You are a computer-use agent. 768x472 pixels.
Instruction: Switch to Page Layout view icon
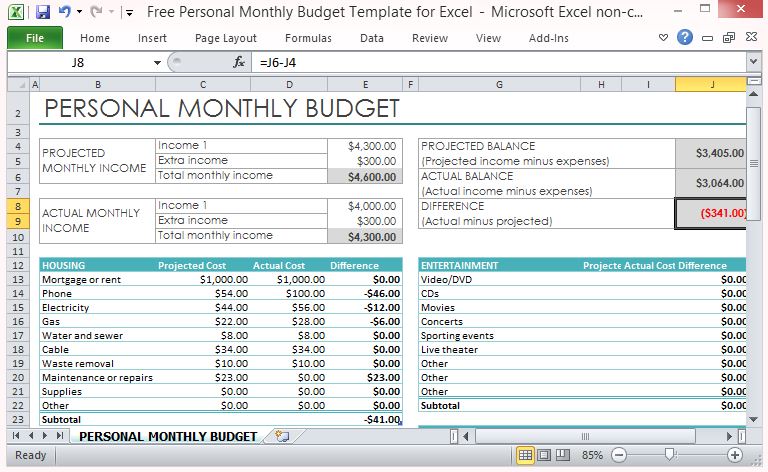(x=544, y=455)
